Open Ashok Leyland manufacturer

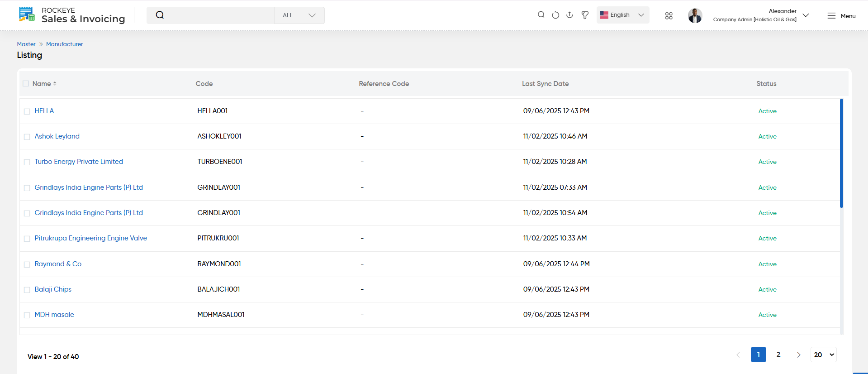[57, 136]
